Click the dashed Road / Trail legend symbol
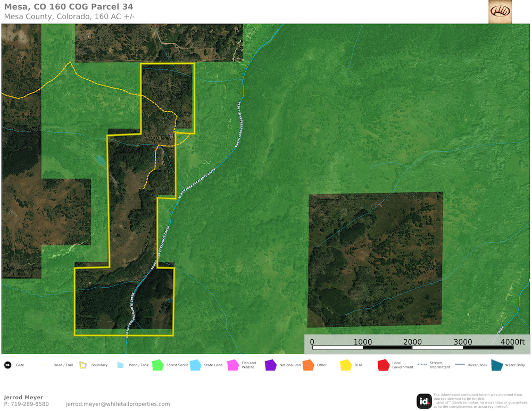532x411 pixels. click(x=45, y=365)
